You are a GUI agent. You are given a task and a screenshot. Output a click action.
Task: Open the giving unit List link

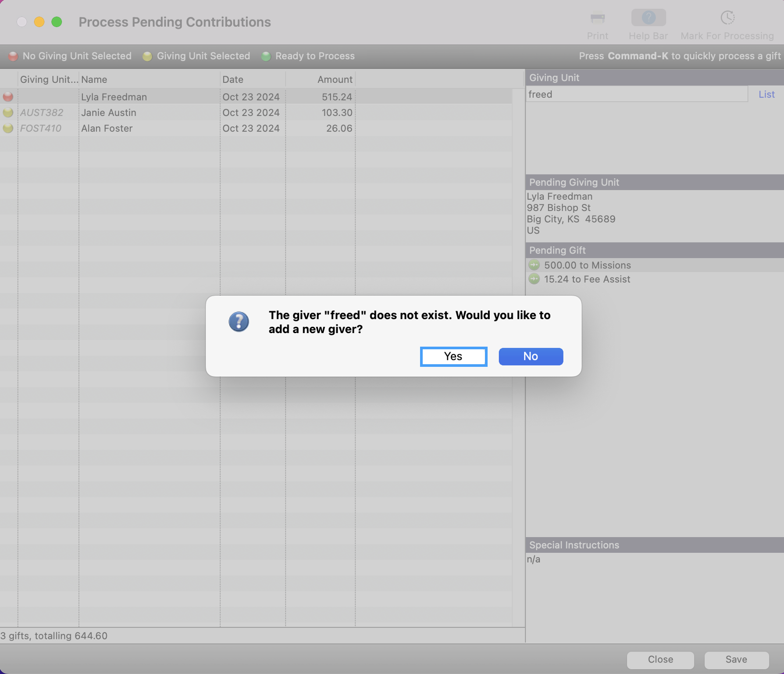point(766,94)
